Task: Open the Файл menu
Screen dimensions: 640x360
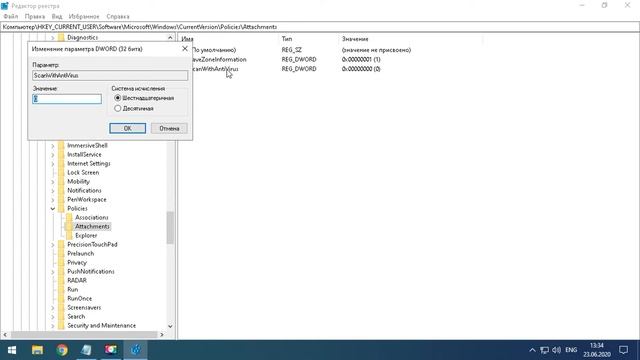Action: coord(11,16)
